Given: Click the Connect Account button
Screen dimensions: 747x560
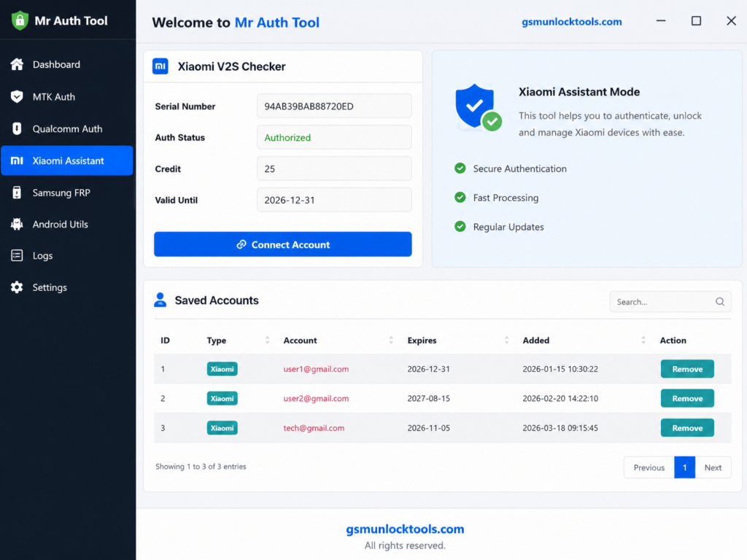Looking at the screenshot, I should 282,244.
